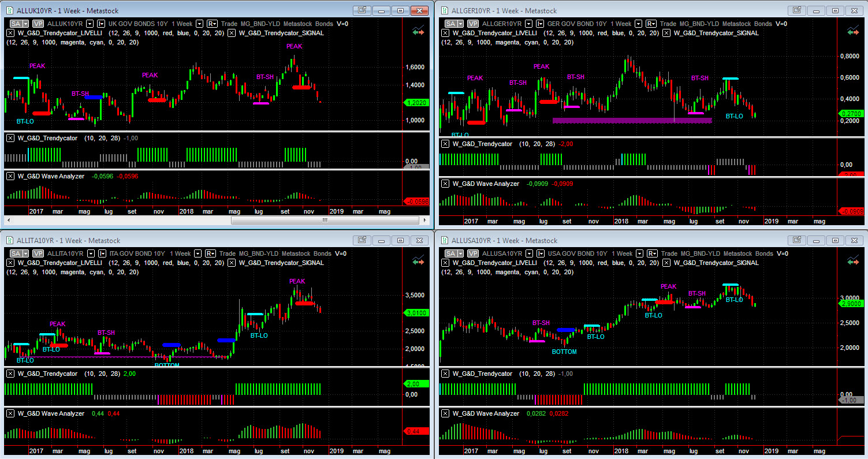Remove W_G&D_Trendycator_LIVELLI from the ALLITA10YR chart
This screenshot has width=868, height=459.
(x=10, y=263)
